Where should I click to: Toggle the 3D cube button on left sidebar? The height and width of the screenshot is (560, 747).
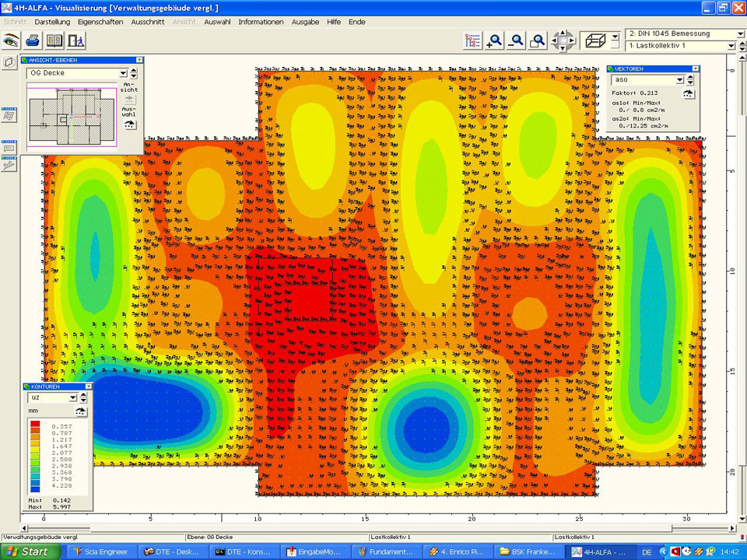click(9, 62)
